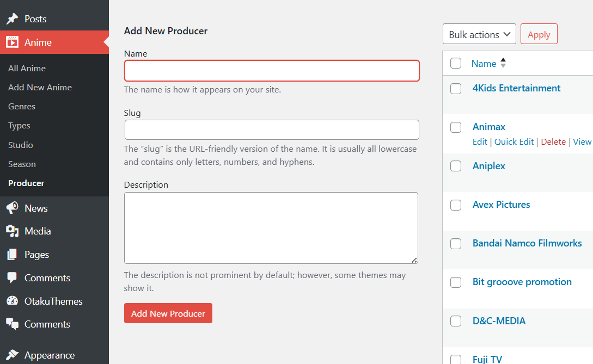Click the News megaphone icon
Screen dimensions: 593x364
click(x=12, y=208)
